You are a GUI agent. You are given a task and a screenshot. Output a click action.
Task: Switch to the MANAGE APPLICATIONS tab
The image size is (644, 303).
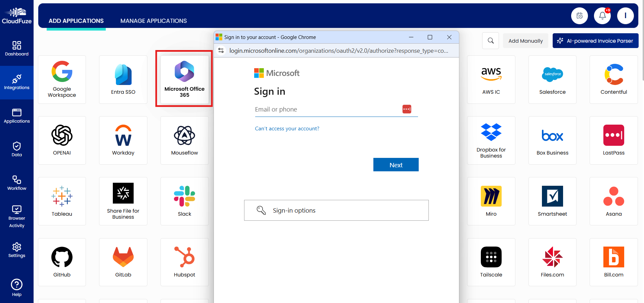tap(153, 20)
